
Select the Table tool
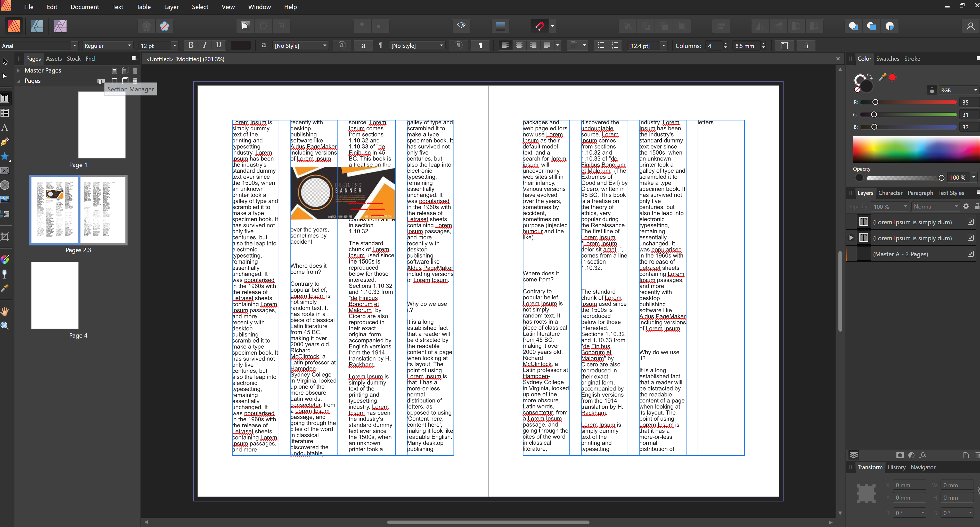point(5,113)
